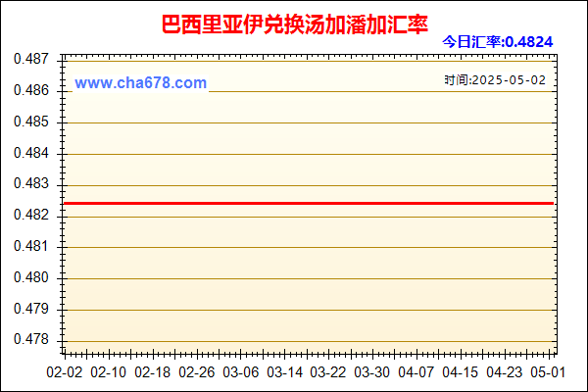
Task: Click the www.cha678.com watermark link
Action: 140,83
